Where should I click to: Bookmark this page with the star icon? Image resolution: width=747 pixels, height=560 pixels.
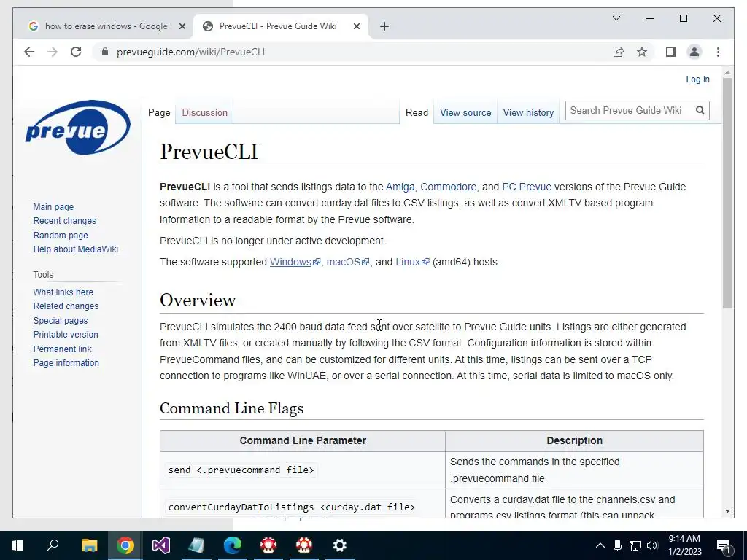pyautogui.click(x=642, y=52)
